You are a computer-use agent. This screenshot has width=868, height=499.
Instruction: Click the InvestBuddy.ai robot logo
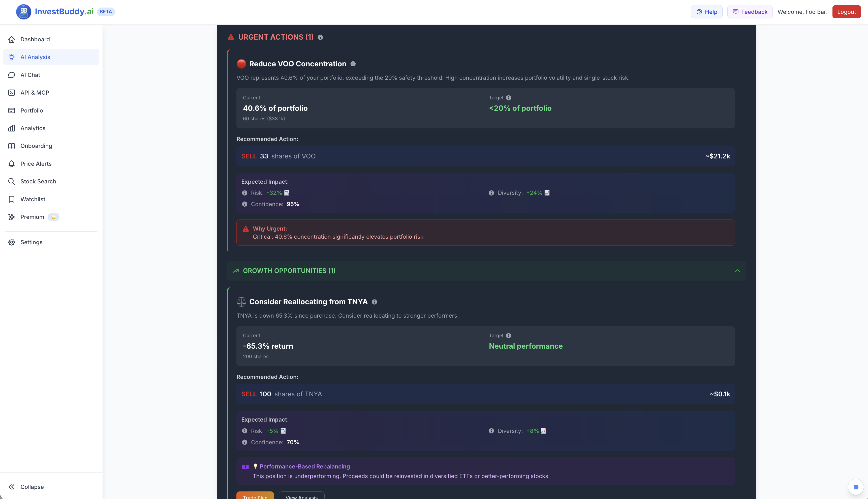(23, 11)
